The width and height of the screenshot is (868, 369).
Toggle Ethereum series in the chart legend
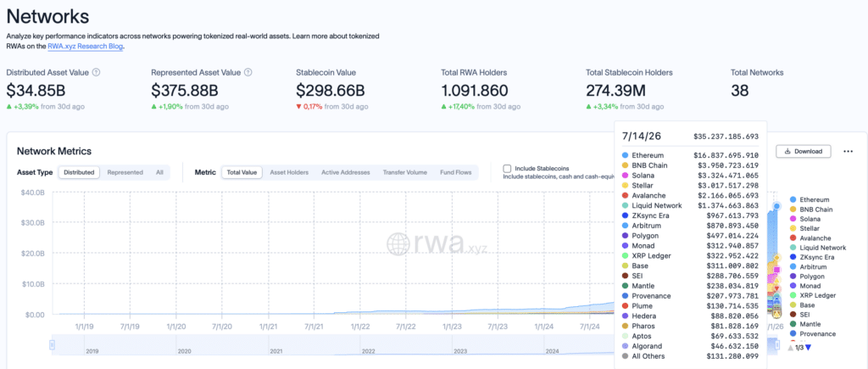(809, 199)
